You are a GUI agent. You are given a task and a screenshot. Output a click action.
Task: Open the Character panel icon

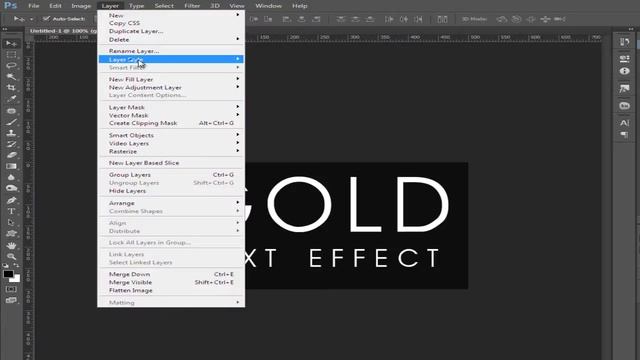point(624,123)
